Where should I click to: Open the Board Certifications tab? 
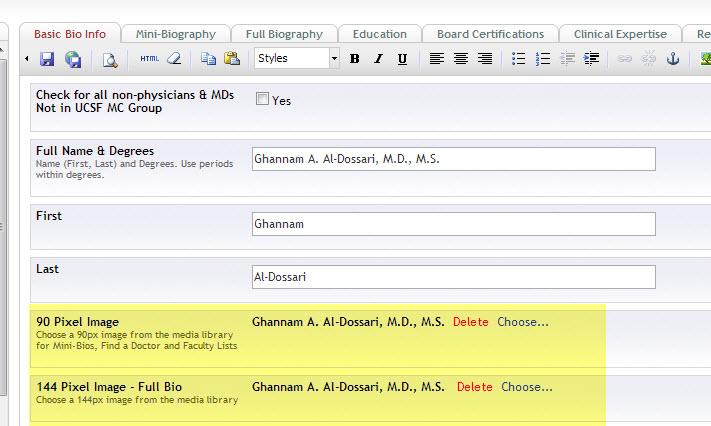point(490,34)
